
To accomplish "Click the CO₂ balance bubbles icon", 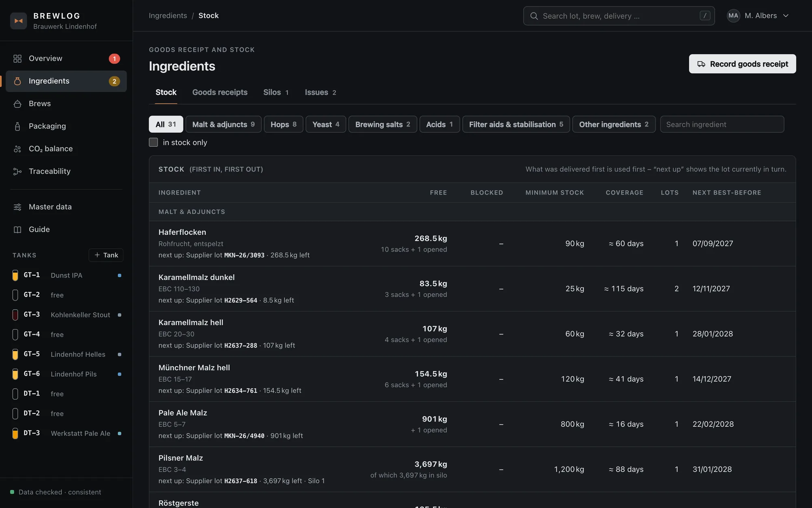I will 17,149.
